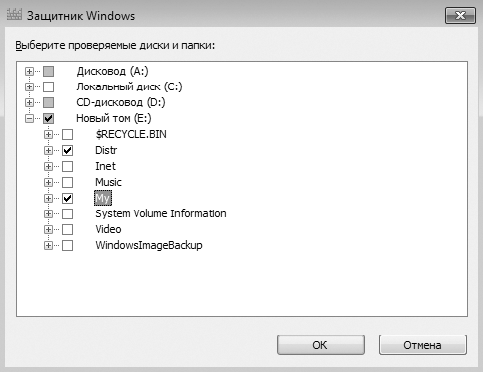483x372 pixels.
Task: Check the Video folder checkbox
Action: point(68,229)
